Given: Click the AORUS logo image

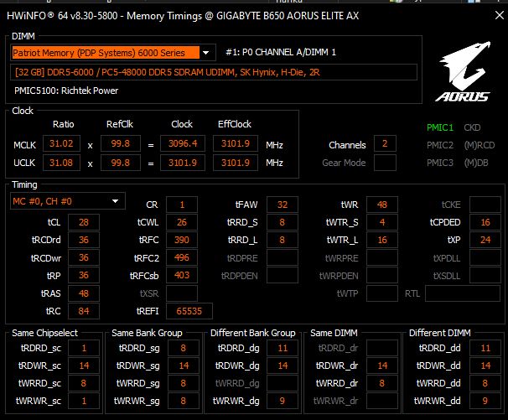Looking at the screenshot, I should (x=463, y=71).
